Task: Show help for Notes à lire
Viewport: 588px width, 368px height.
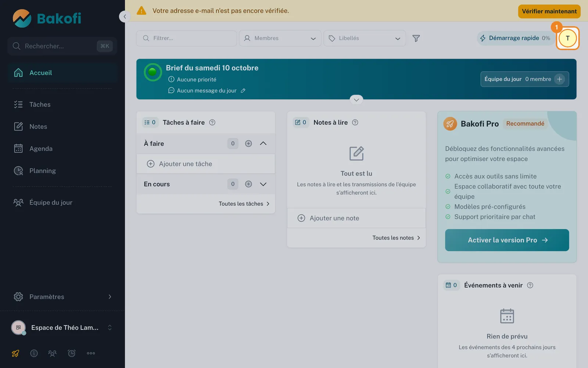Action: pos(355,123)
